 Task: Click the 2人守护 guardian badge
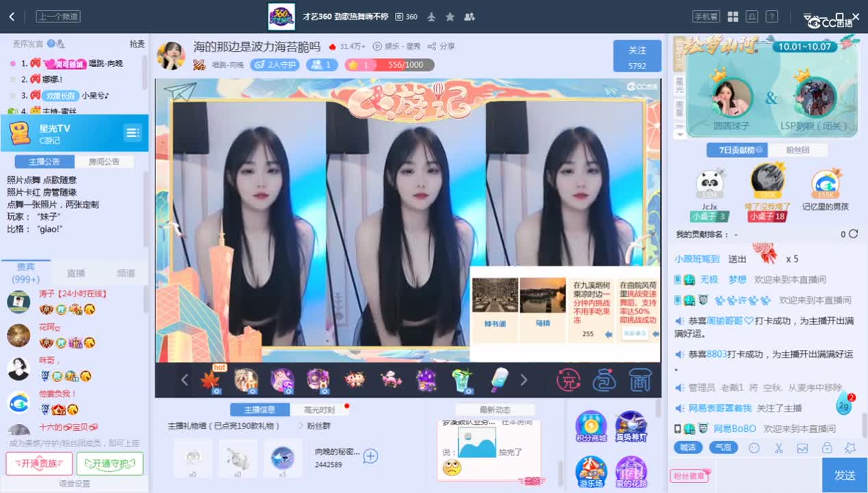pos(275,65)
